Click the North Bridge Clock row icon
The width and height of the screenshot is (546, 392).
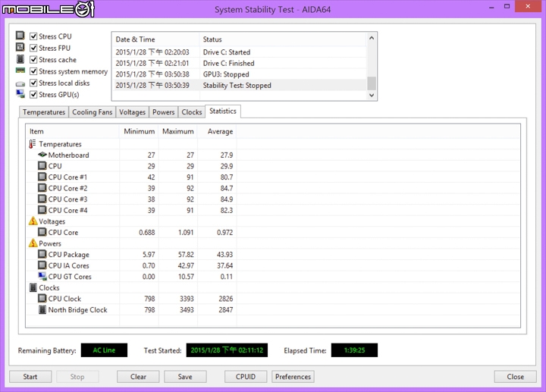pyautogui.click(x=42, y=309)
